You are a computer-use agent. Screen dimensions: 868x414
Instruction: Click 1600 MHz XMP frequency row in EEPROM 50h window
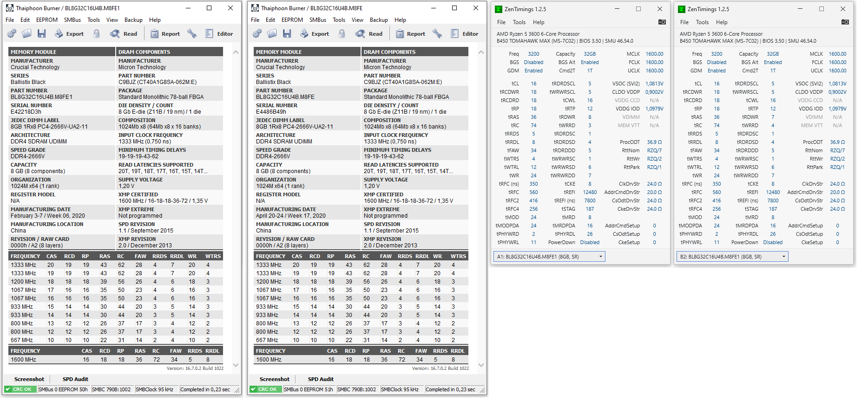pos(116,360)
